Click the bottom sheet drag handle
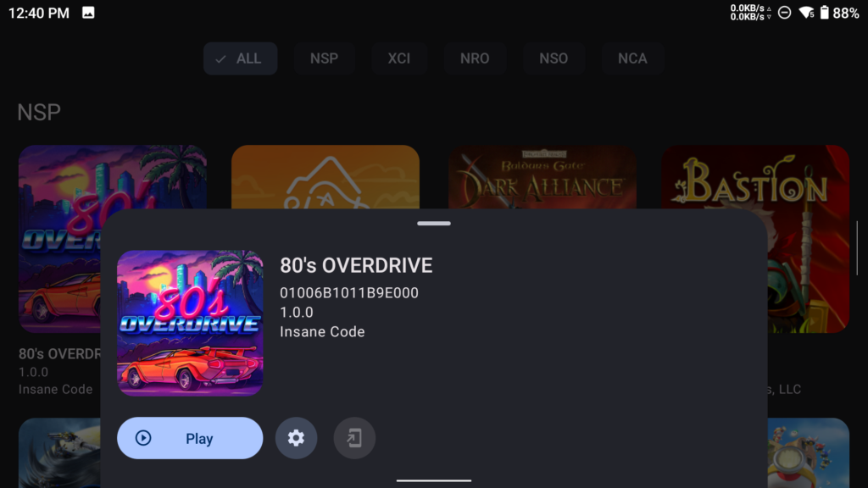The image size is (868, 488). pyautogui.click(x=434, y=224)
